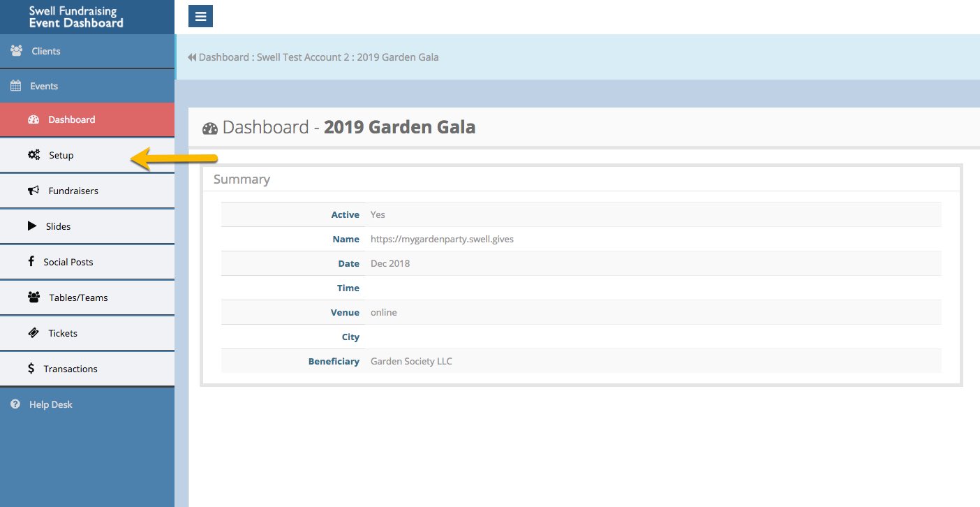Click the Slides play icon
This screenshot has width=980, height=507.
click(x=32, y=226)
